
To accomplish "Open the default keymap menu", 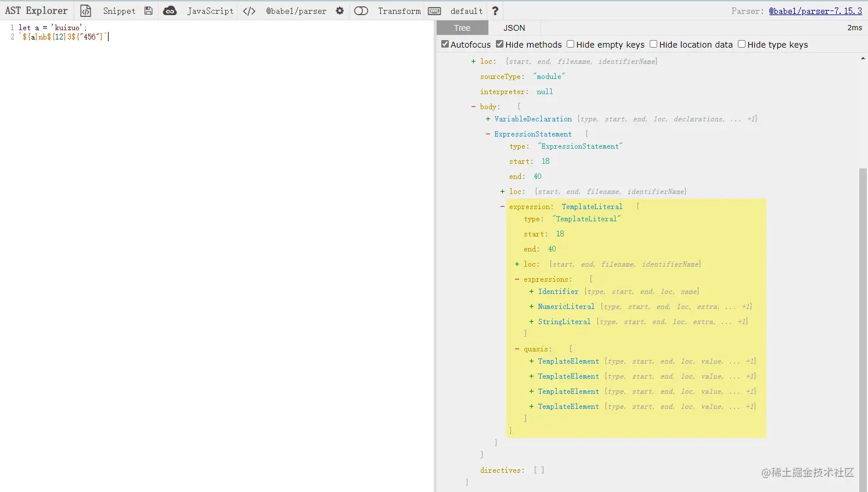I will (x=466, y=10).
